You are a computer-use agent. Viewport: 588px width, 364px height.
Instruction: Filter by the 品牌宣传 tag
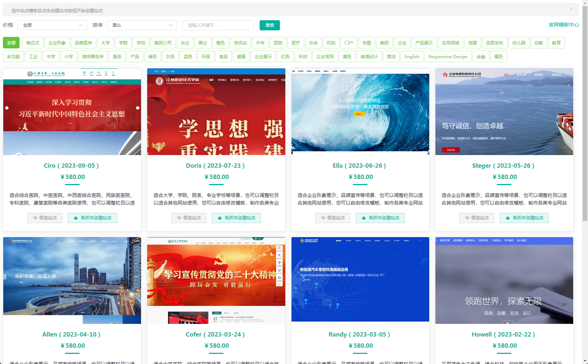(x=84, y=43)
